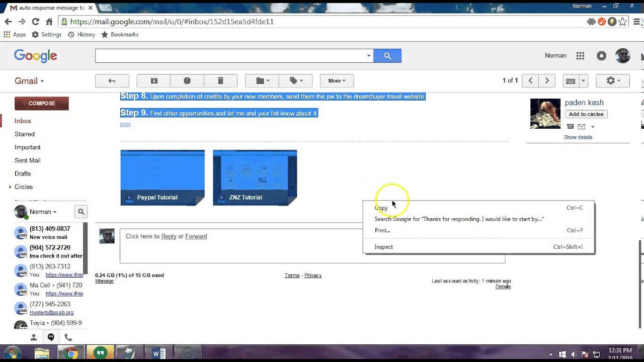Open the Chrome hamburger menu

(637, 22)
